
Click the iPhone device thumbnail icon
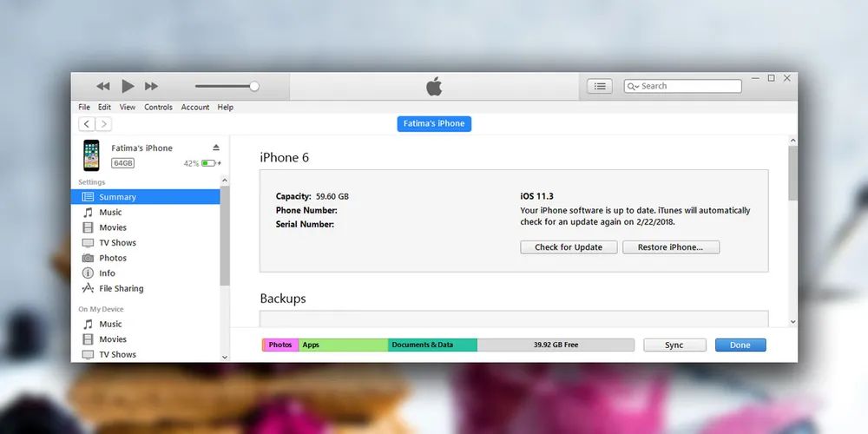(91, 155)
